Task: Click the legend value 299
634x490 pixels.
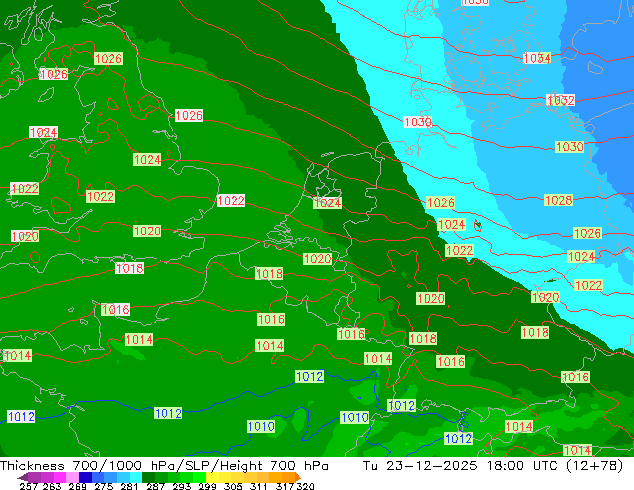Action: tap(207, 486)
